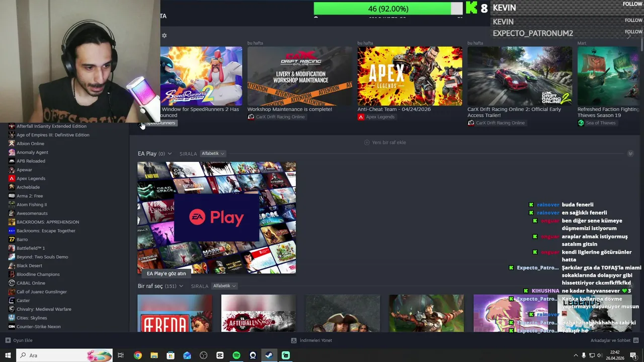Open the second shelf's Alfabetik sort dropdown
Screen dimensions: 644x362
click(224, 286)
